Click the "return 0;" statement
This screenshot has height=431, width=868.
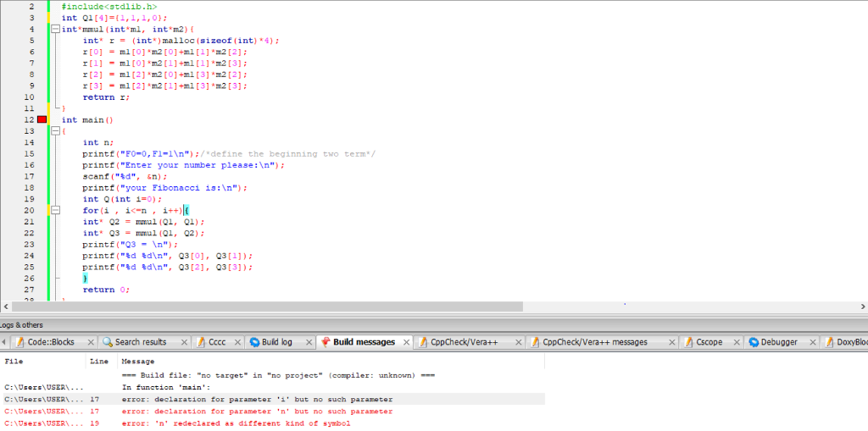pos(106,290)
